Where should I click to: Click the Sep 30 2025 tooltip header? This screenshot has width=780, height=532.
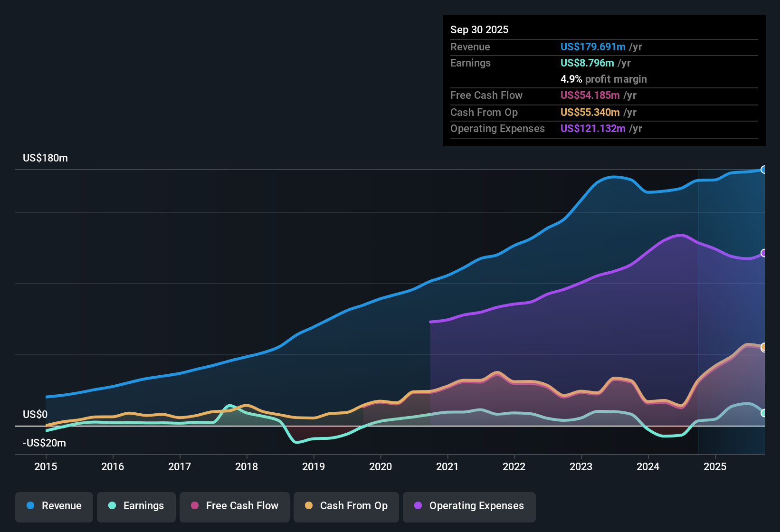[x=479, y=30]
